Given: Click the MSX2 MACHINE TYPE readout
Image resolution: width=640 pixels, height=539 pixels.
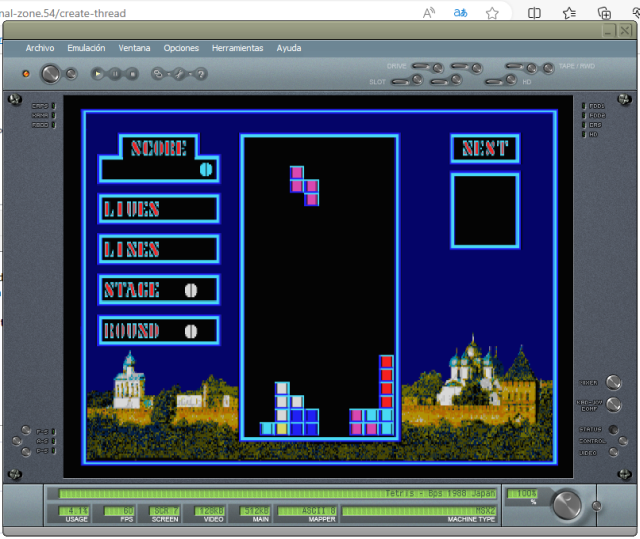Looking at the screenshot, I should pyautogui.click(x=419, y=511).
